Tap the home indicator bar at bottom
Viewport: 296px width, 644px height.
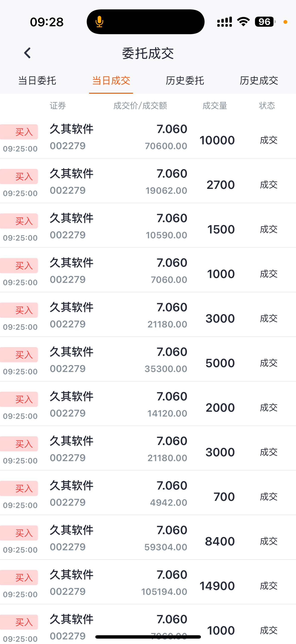point(148,637)
